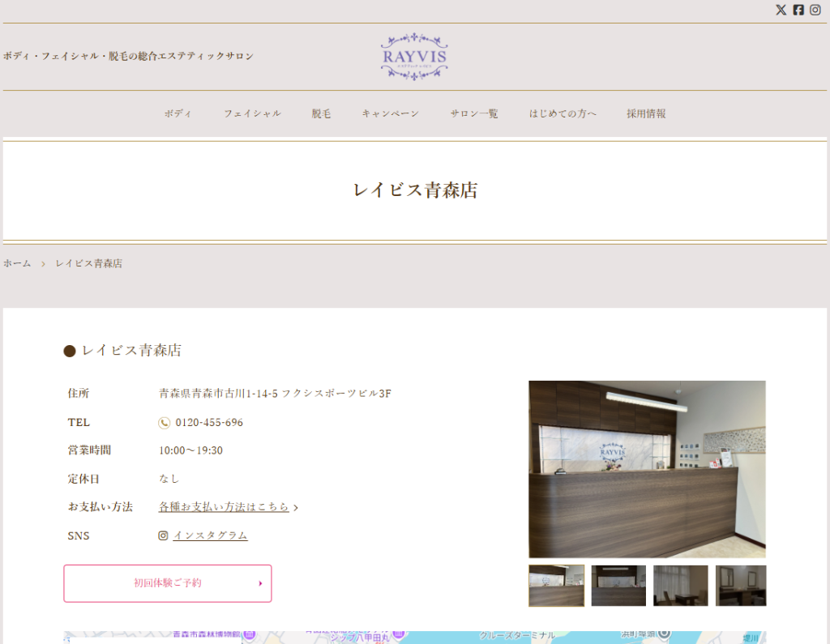The height and width of the screenshot is (644, 830).
Task: Click the phone icon beside 0120-455-696
Action: pyautogui.click(x=165, y=423)
